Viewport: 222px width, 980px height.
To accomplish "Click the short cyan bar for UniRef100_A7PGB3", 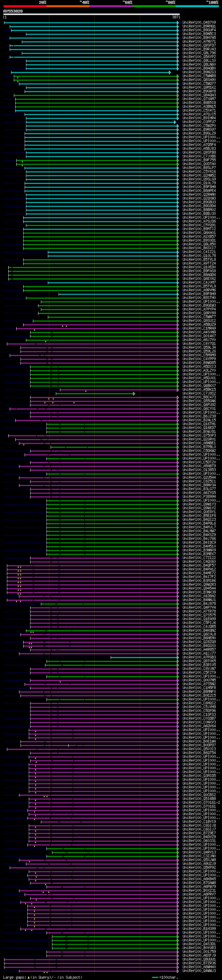I will tap(145, 657).
